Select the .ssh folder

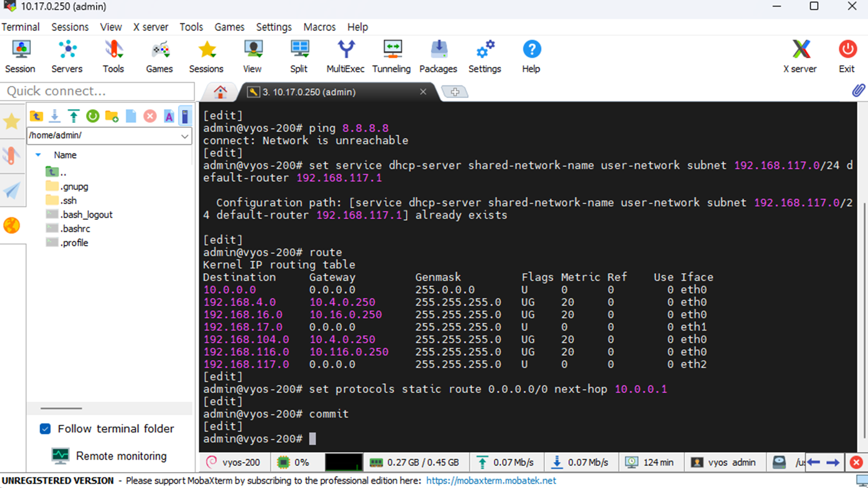click(x=61, y=200)
